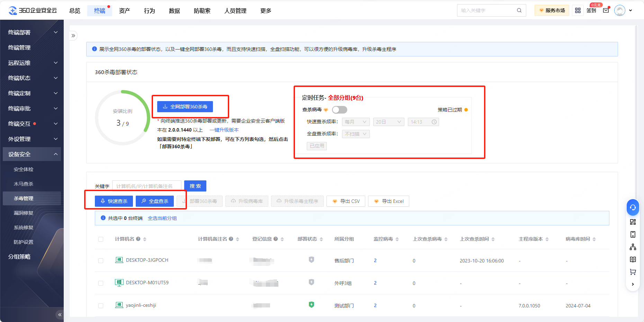Image resolution: width=644 pixels, height=322 pixels.
Task: Open the 防勒索 top menu
Action: (202, 11)
